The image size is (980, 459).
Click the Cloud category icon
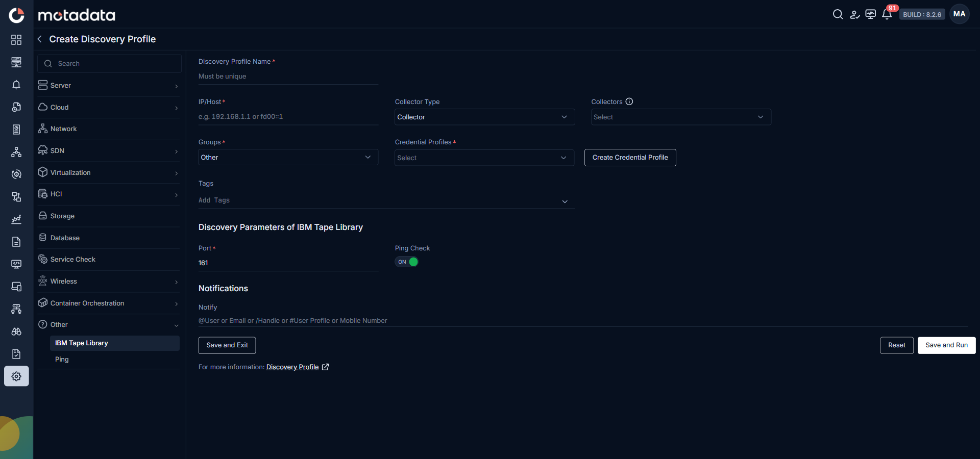click(43, 107)
